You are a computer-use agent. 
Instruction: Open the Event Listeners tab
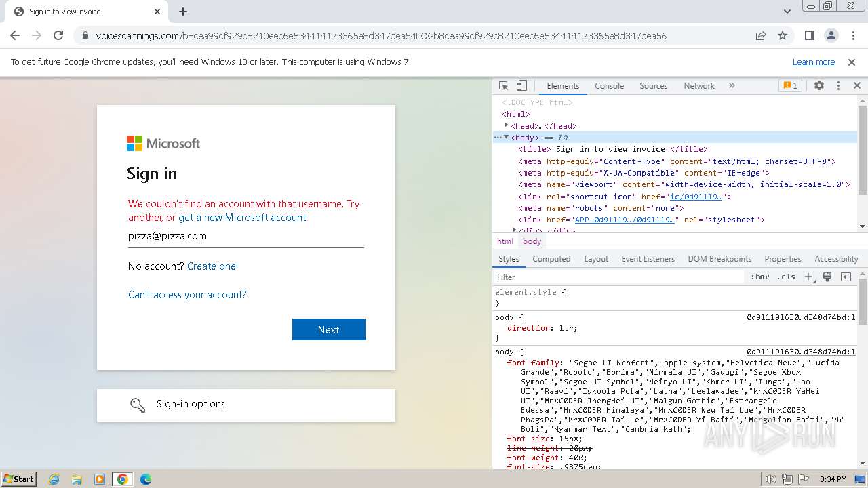(x=648, y=259)
